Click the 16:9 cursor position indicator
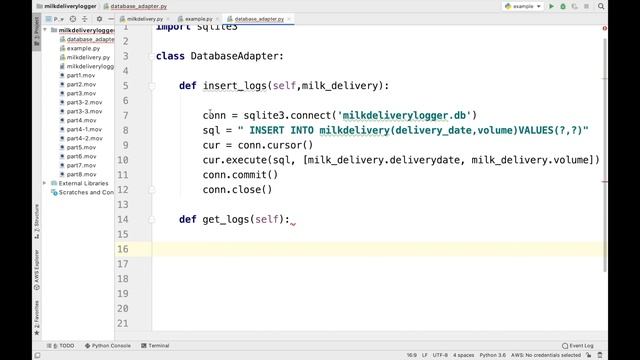The width and height of the screenshot is (640, 360). (411, 356)
